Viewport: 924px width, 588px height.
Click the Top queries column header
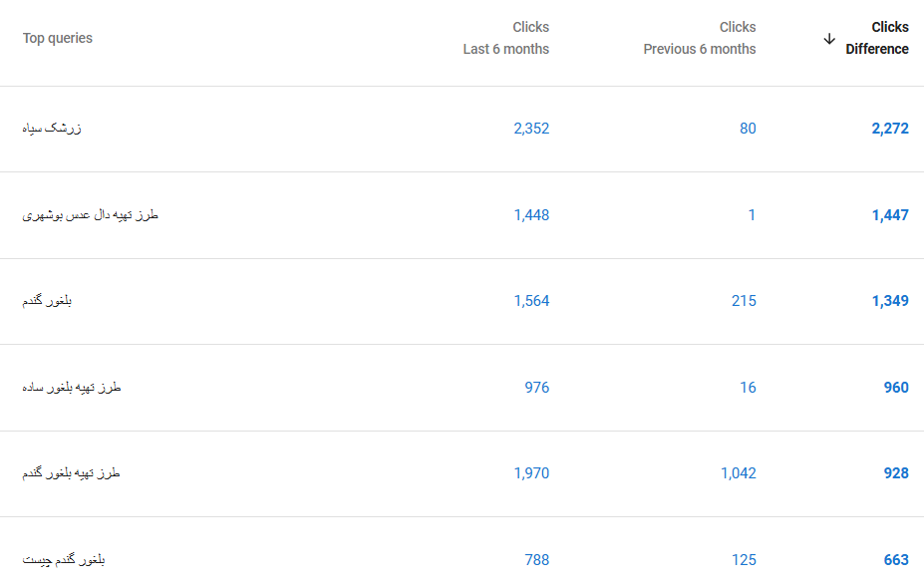[58, 38]
